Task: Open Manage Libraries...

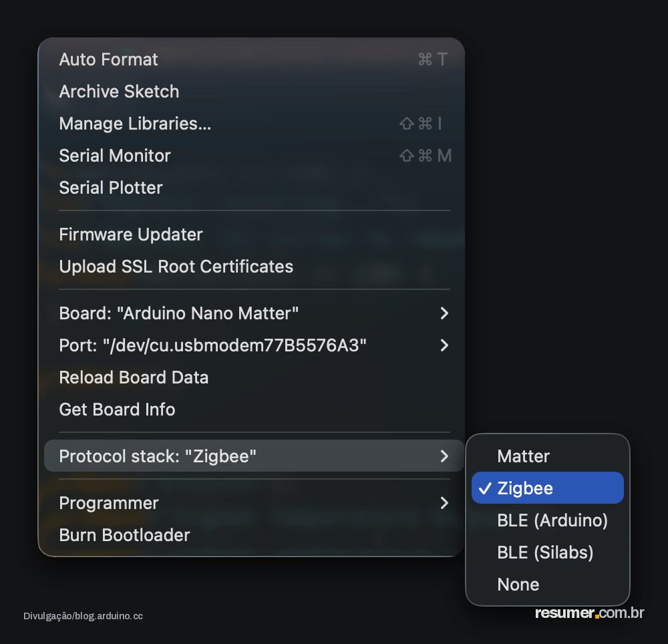Action: click(254, 124)
